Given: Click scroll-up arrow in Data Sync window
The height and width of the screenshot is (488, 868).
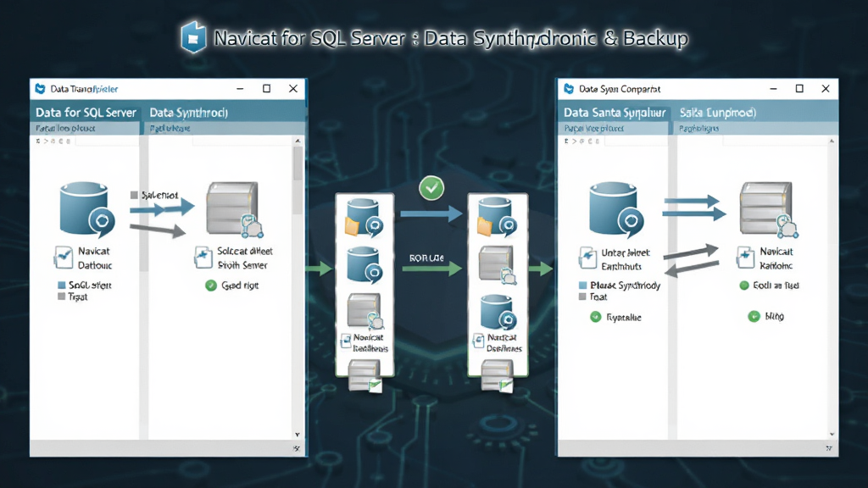Looking at the screenshot, I should pyautogui.click(x=832, y=141).
